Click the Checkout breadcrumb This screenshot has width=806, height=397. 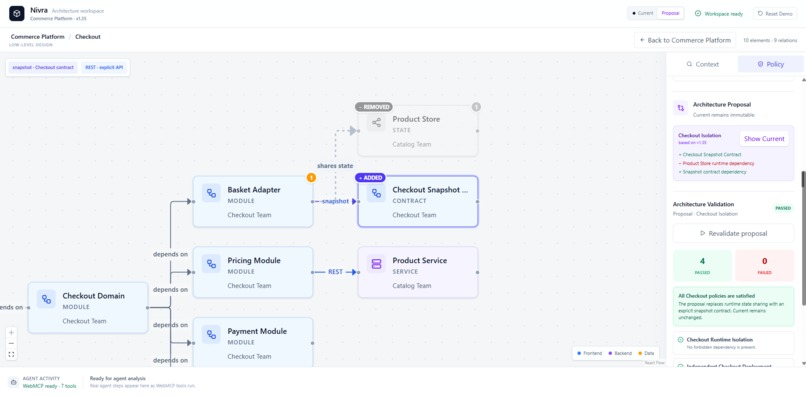point(88,37)
